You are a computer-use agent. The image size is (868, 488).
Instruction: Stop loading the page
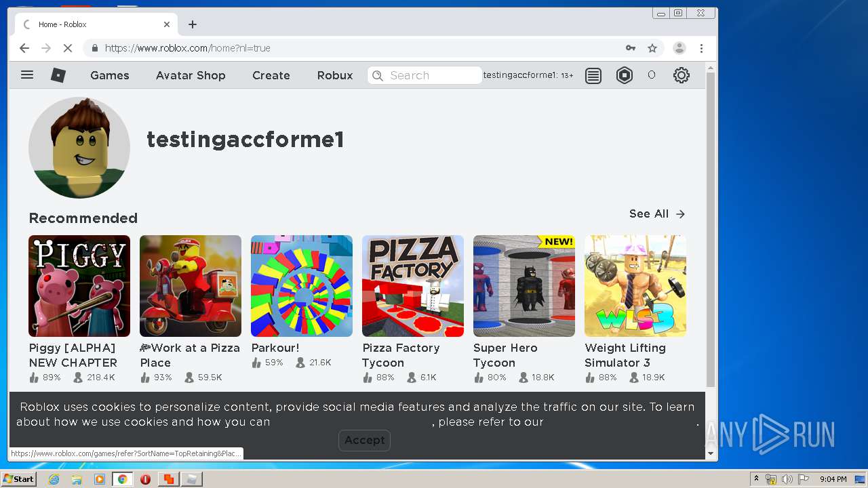[x=68, y=48]
